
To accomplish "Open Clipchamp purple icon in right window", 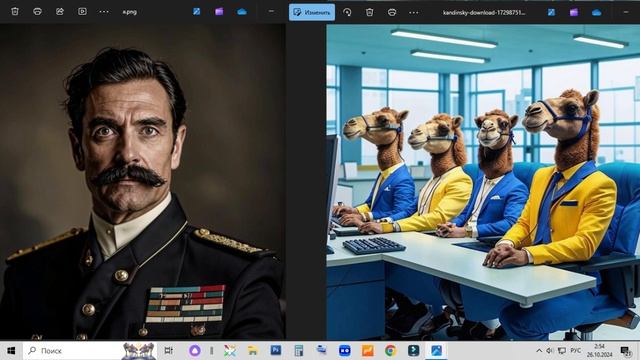I will (x=574, y=12).
